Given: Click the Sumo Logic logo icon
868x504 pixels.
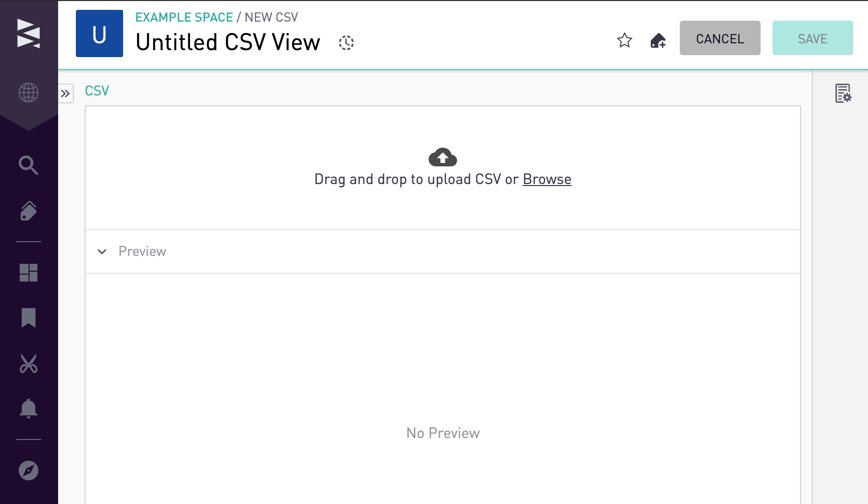Looking at the screenshot, I should [x=29, y=33].
